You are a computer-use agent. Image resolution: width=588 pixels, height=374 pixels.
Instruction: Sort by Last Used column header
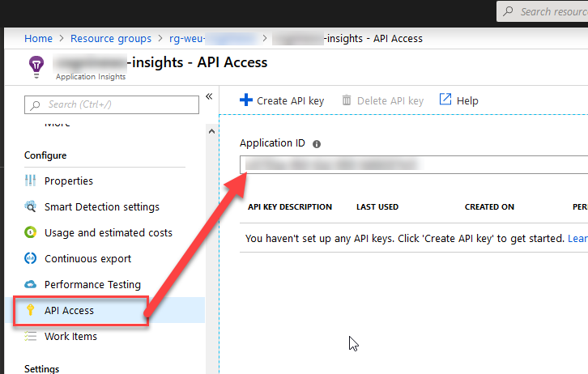click(377, 206)
